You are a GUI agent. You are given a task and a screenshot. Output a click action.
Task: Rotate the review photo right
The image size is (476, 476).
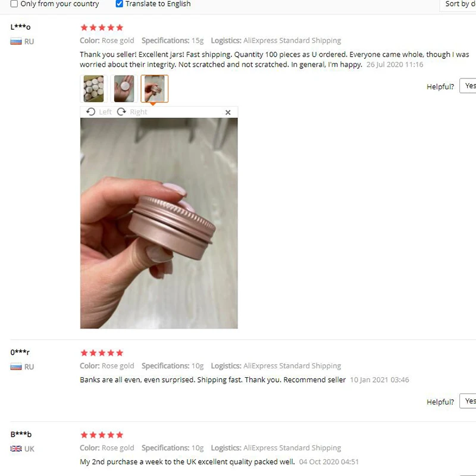(132, 112)
